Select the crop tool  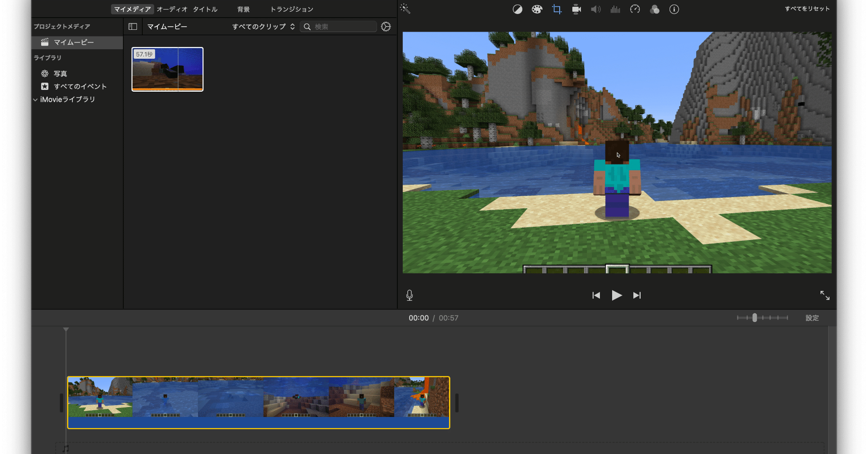(557, 9)
